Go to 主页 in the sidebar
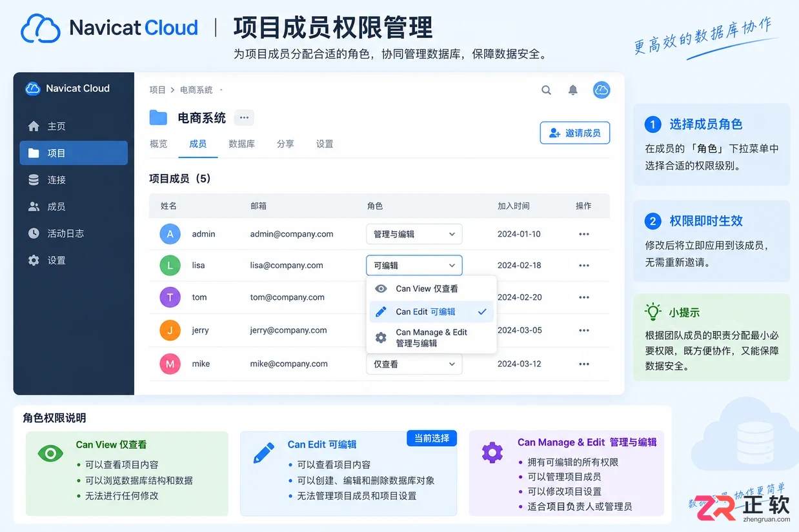799x532 pixels. coord(74,126)
